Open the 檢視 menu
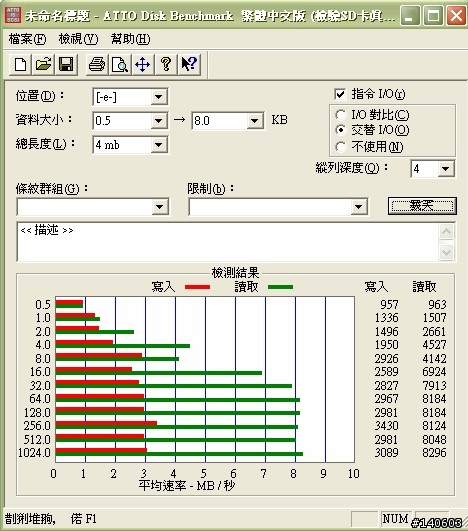The image size is (468, 531). tap(78, 39)
